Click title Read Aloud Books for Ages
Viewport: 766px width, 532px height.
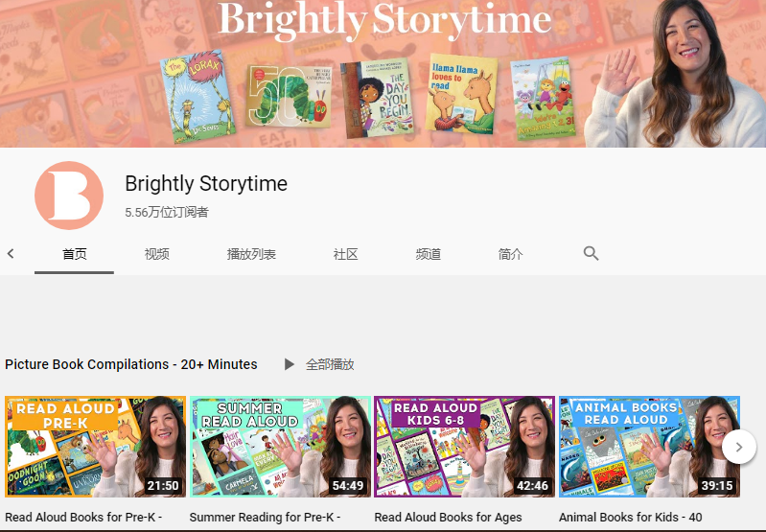pos(448,518)
